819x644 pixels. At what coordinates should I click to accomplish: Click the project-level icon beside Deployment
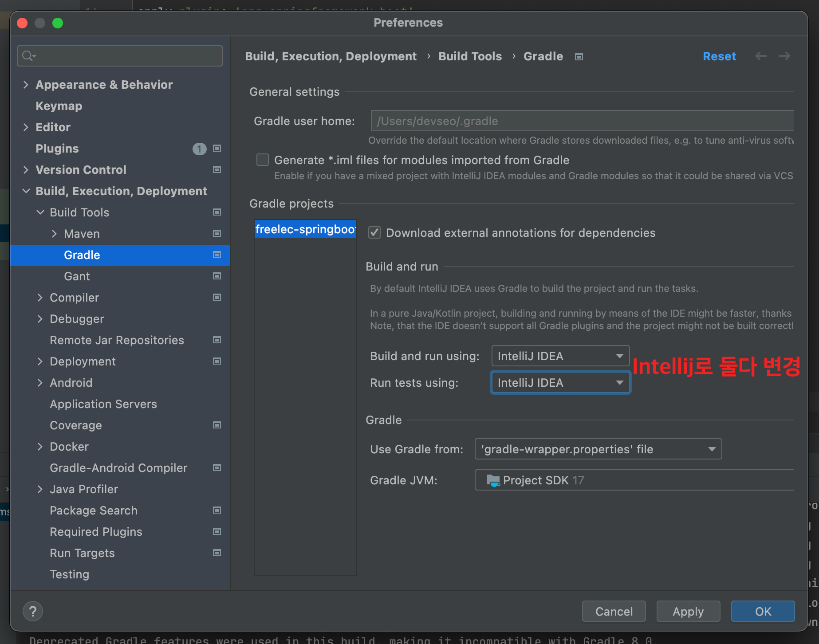pyautogui.click(x=217, y=361)
